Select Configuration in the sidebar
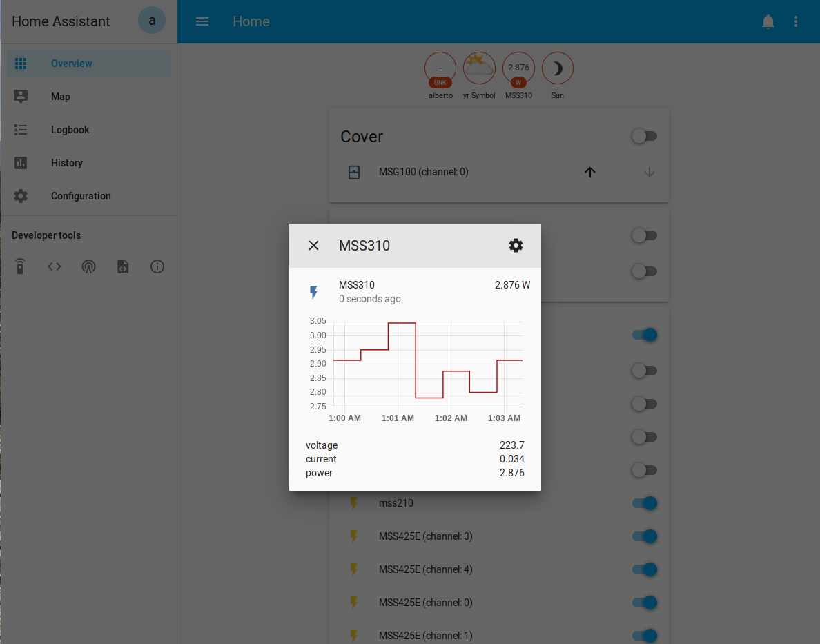The height and width of the screenshot is (644, 820). (x=89, y=196)
